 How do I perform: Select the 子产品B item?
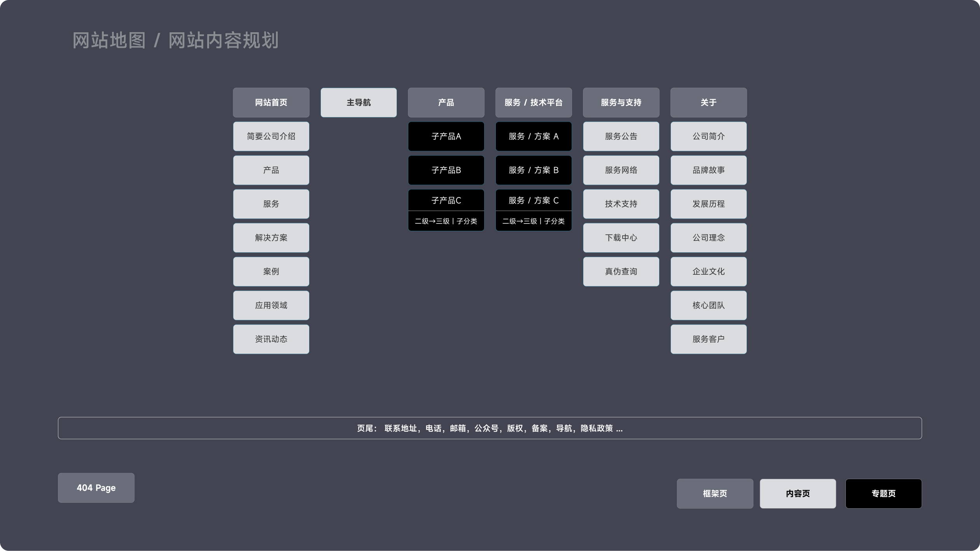pyautogui.click(x=446, y=170)
